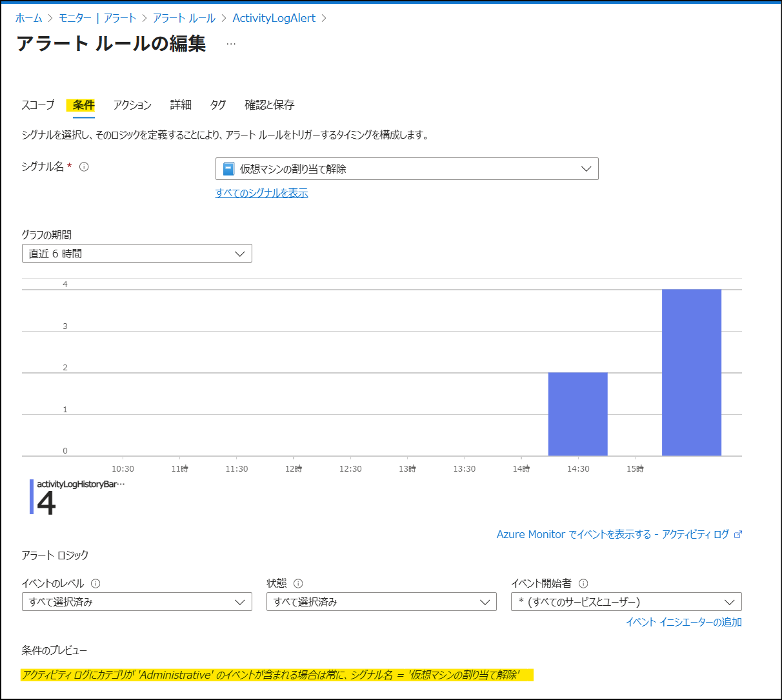Viewport: 782px width, 700px height.
Task: Open Azure Monitor アクティビティ ログ link
Action: pos(613,534)
